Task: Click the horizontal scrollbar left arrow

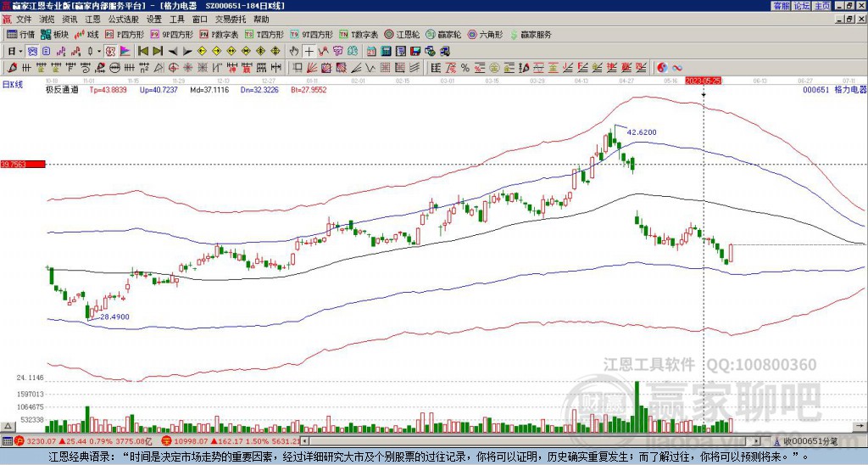Action: [305, 441]
